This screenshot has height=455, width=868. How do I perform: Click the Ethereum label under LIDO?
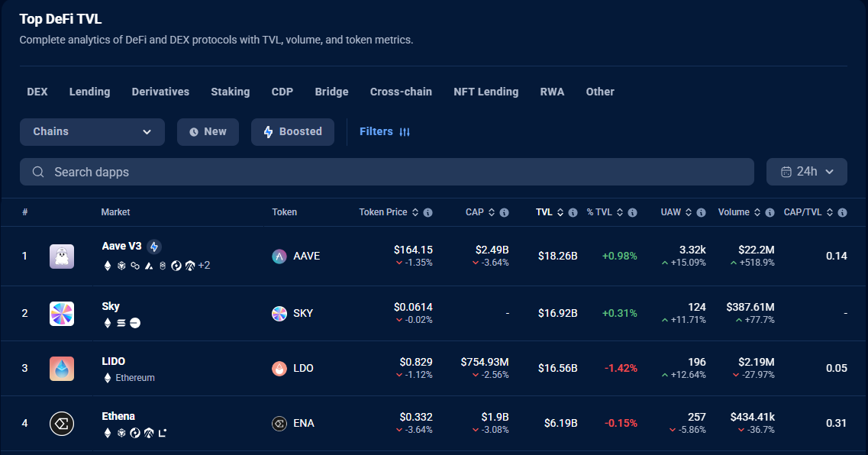click(135, 378)
